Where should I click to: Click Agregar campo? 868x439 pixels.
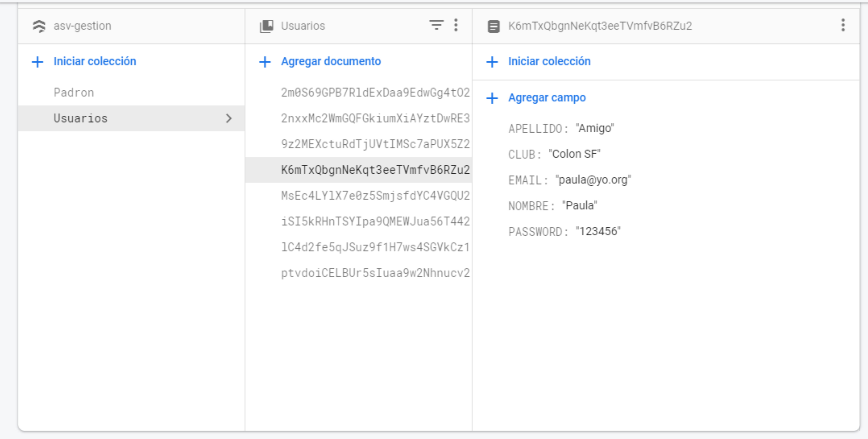[x=547, y=98]
